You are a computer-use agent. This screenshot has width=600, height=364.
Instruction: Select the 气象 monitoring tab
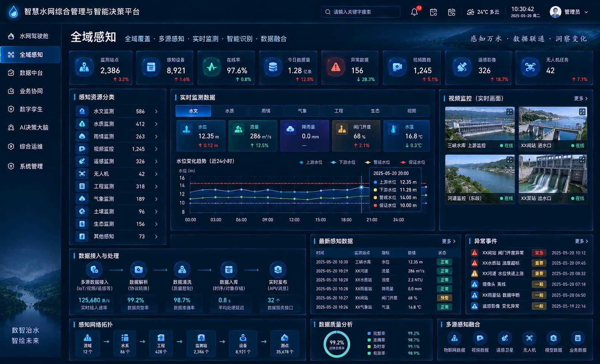coord(302,111)
